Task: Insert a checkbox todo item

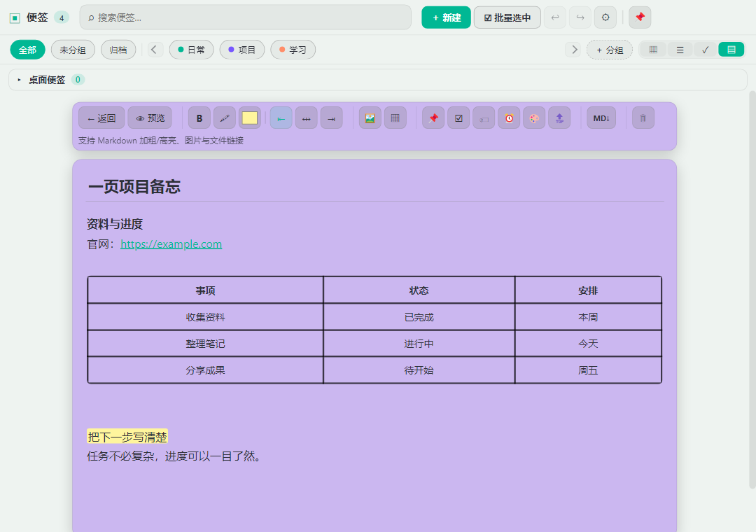Action: pos(458,118)
